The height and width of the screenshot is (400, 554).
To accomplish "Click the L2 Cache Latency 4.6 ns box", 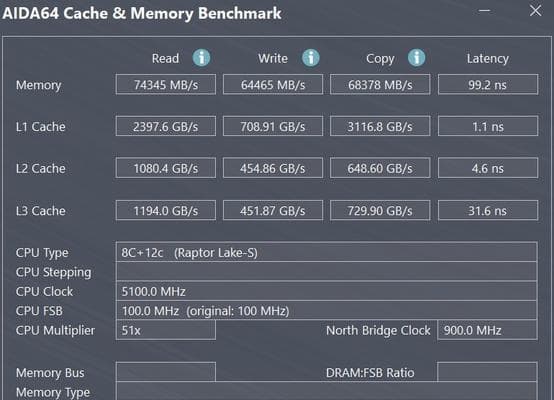I will pos(488,168).
